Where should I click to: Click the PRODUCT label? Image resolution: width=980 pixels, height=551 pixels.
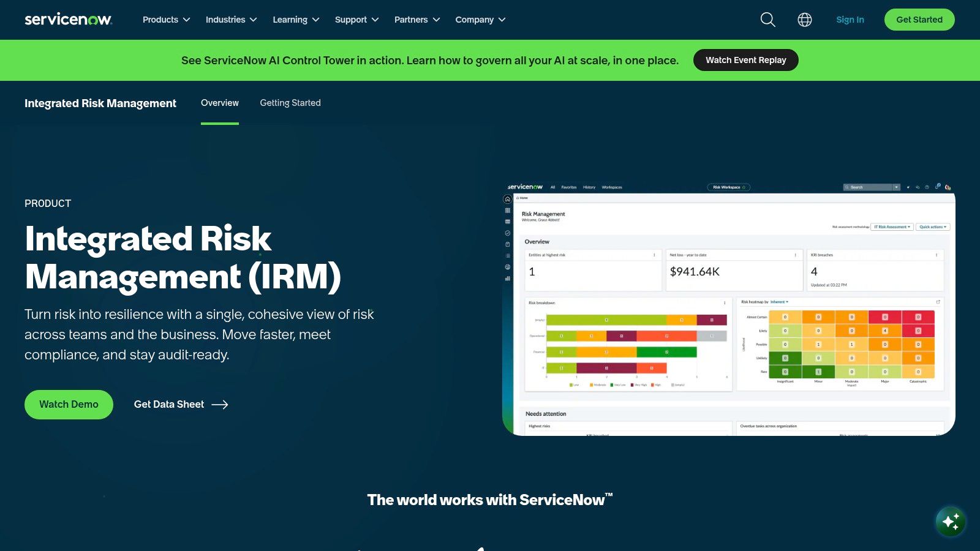[x=48, y=203]
